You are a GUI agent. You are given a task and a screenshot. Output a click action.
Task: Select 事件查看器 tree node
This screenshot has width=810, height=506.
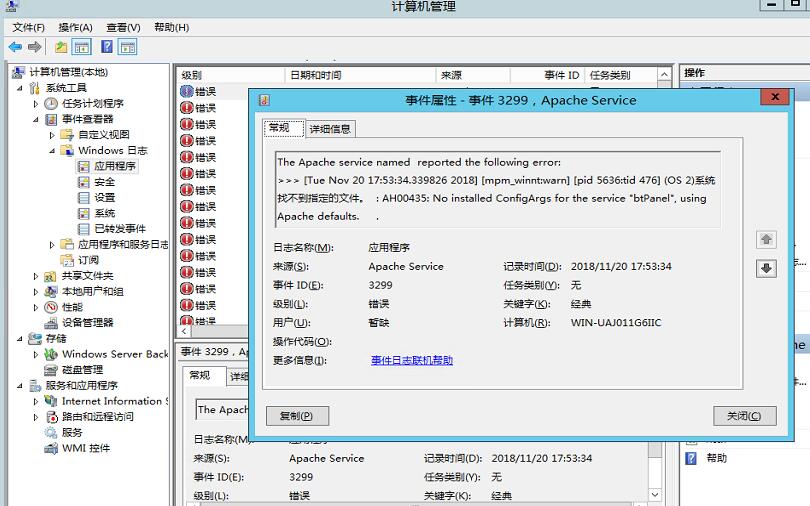[x=88, y=119]
